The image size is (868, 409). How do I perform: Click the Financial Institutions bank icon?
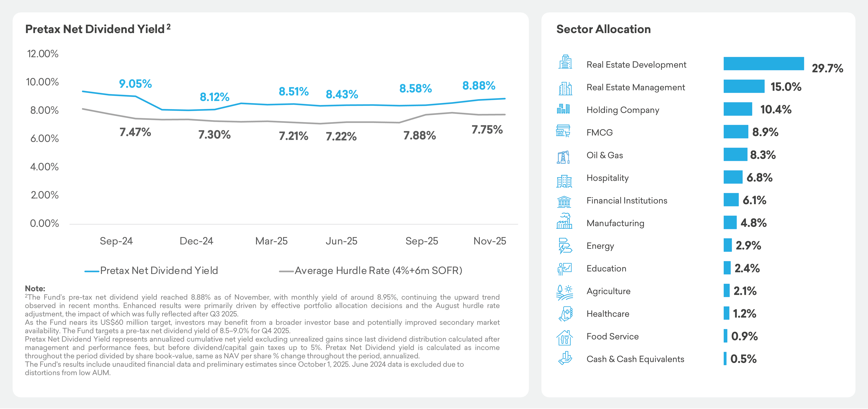tap(564, 202)
